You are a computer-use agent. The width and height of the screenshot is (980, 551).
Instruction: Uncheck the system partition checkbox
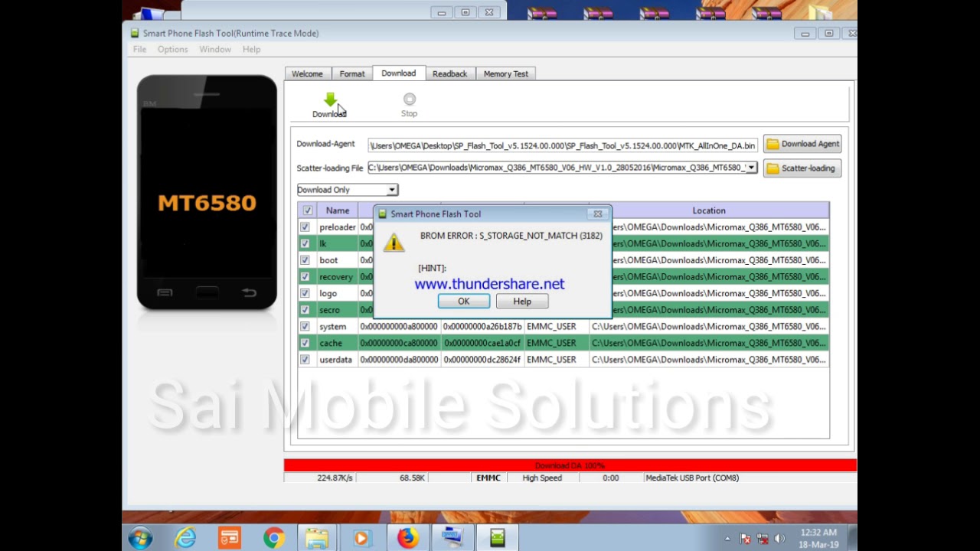[x=305, y=327]
